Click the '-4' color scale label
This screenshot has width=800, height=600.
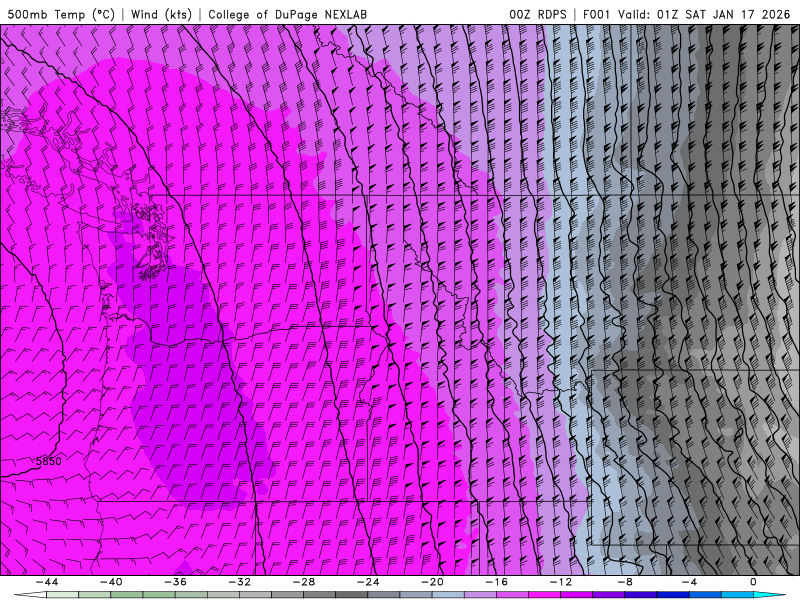(x=689, y=582)
